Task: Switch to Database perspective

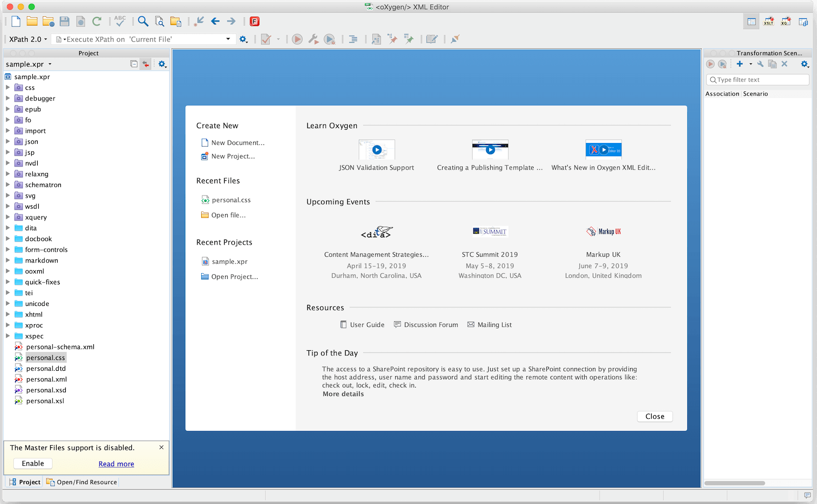Action: tap(803, 21)
